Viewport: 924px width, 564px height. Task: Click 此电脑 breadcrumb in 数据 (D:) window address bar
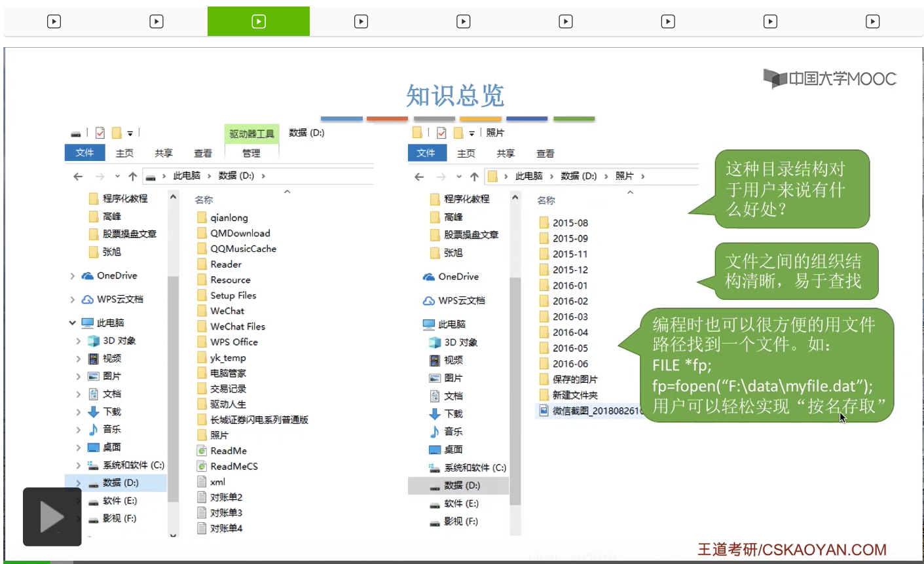click(187, 176)
